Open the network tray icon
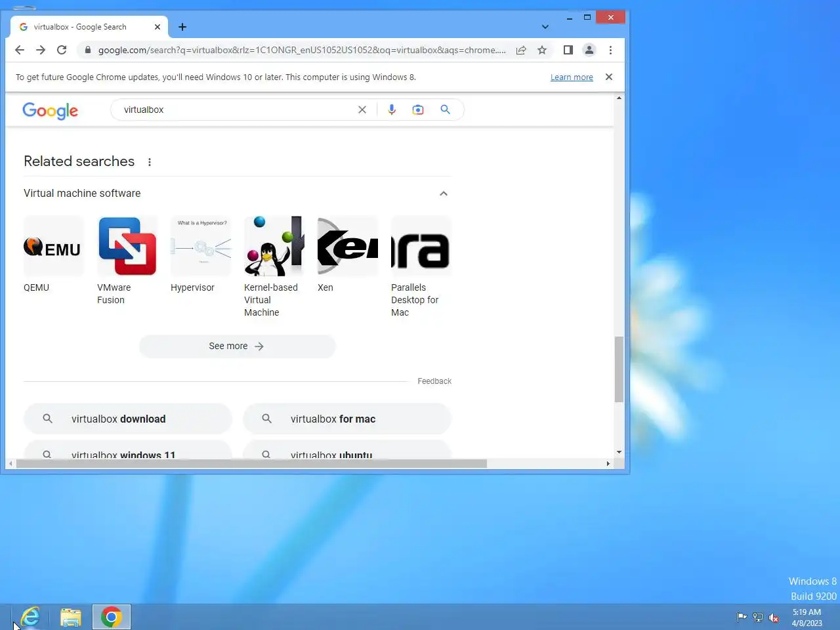Image resolution: width=840 pixels, height=630 pixels. pos(758,617)
